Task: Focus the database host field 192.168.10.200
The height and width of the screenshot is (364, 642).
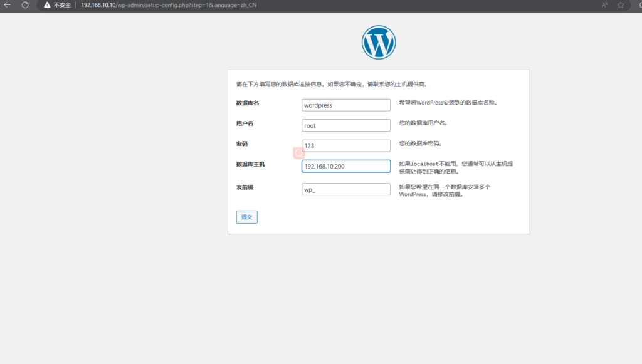Action: pos(346,166)
